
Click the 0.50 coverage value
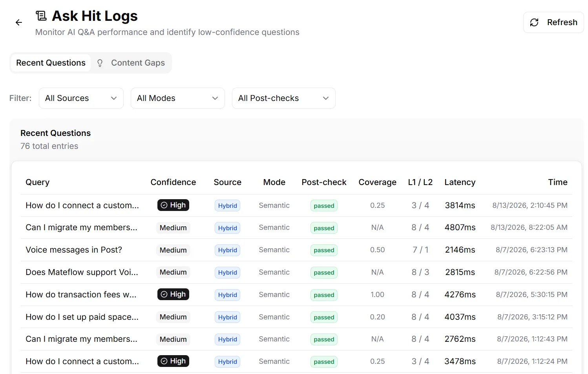pyautogui.click(x=378, y=250)
